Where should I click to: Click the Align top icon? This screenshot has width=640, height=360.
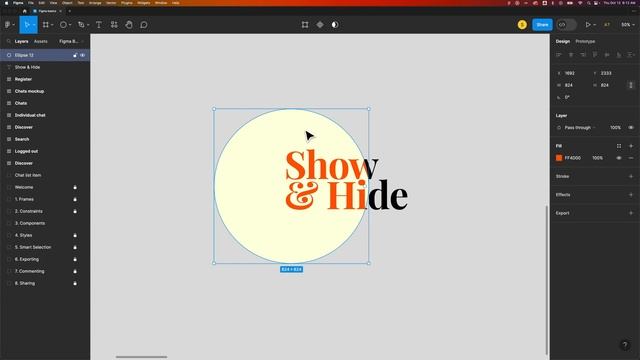595,55
